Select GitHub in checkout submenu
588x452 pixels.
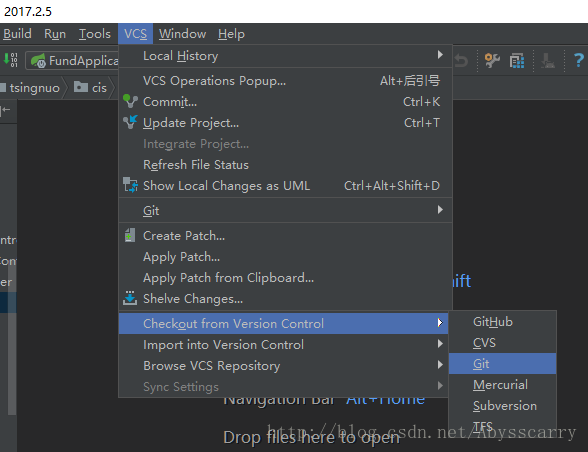tap(502, 321)
